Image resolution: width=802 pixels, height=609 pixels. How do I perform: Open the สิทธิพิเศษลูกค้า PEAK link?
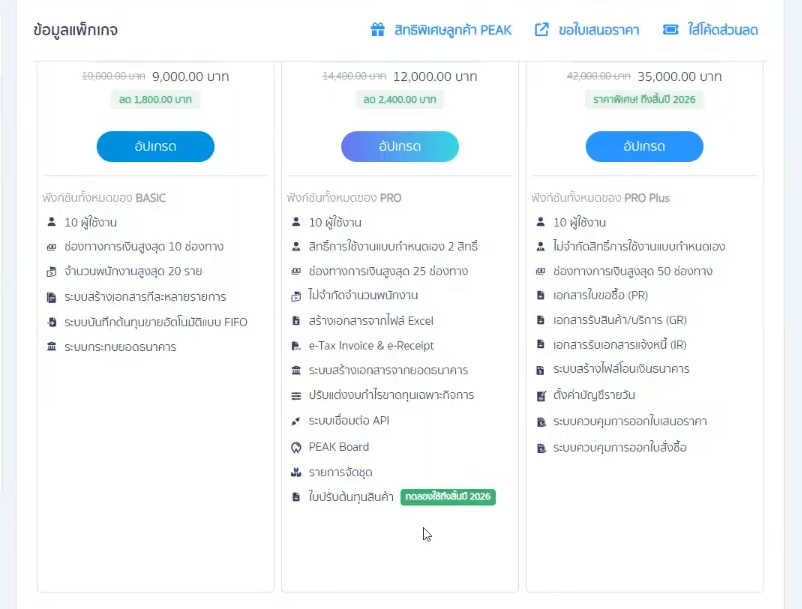tap(453, 30)
